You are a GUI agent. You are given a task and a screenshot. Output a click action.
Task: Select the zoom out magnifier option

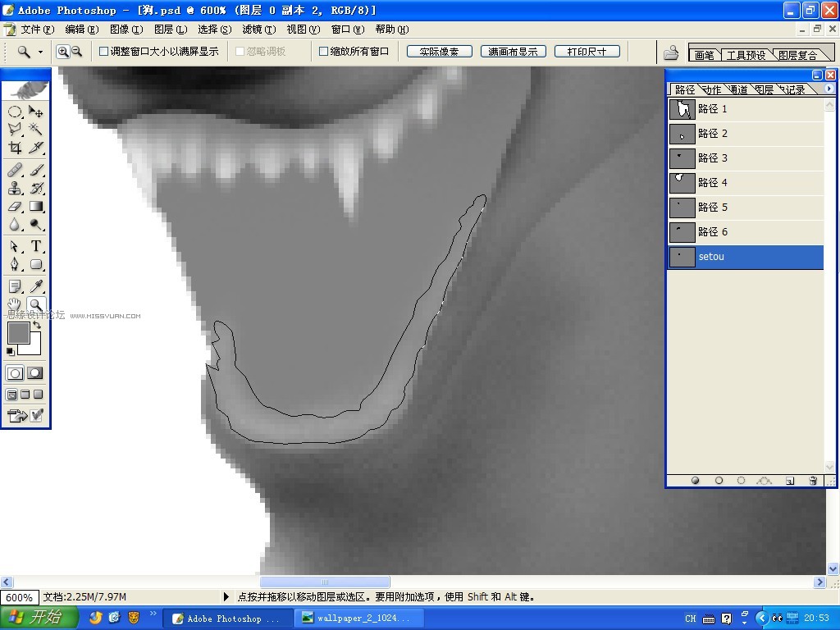click(76, 52)
